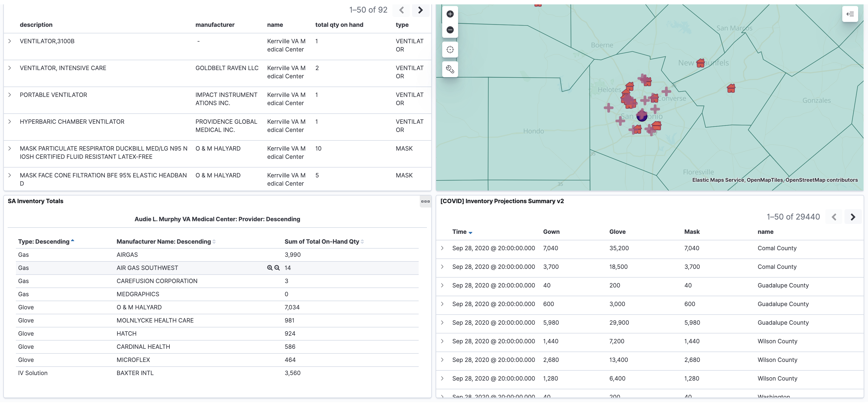Open the map tools wrench button

pos(450,70)
